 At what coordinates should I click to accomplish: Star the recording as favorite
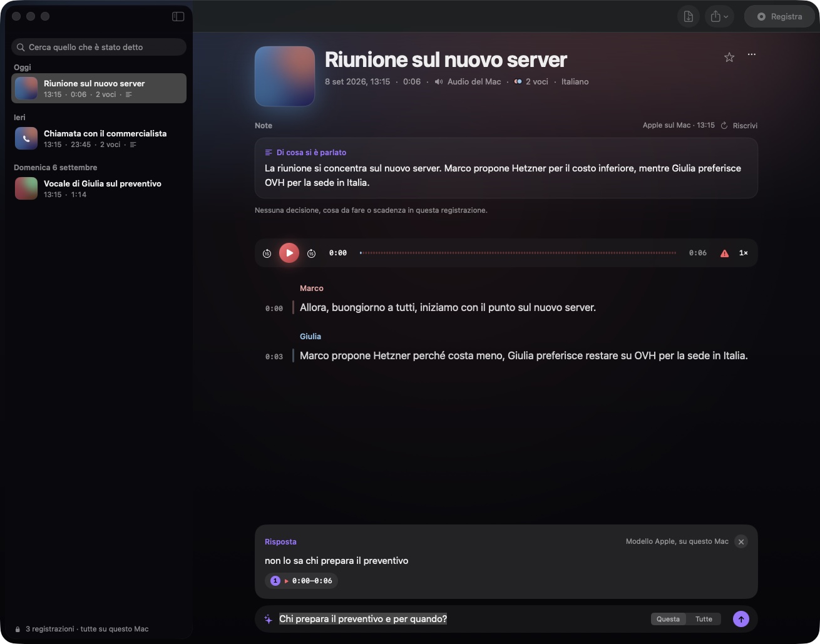point(729,58)
